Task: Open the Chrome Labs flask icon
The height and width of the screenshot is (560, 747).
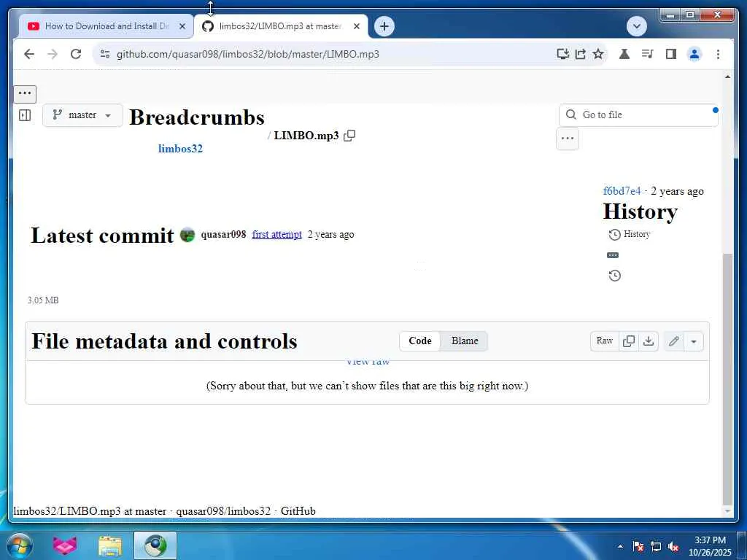Action: [624, 54]
